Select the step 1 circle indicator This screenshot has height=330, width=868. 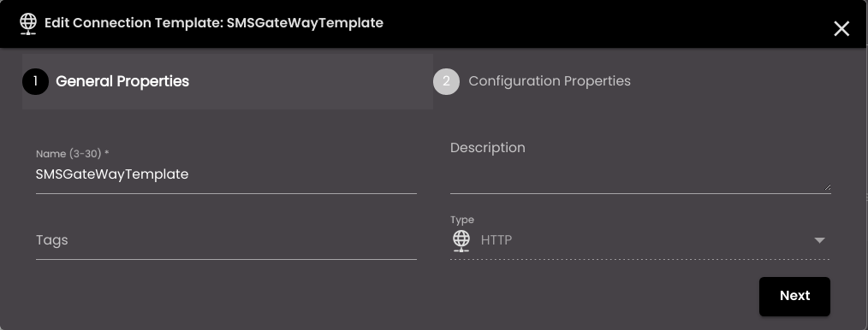point(35,81)
